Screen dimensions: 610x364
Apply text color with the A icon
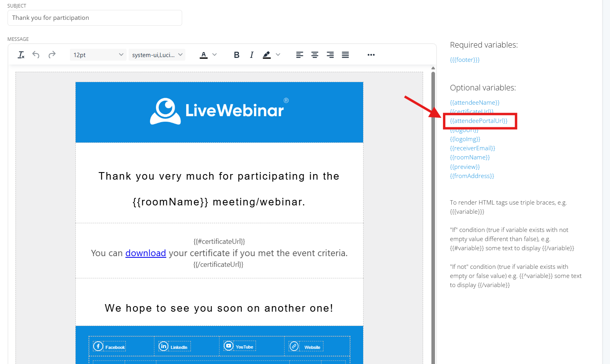coord(204,55)
